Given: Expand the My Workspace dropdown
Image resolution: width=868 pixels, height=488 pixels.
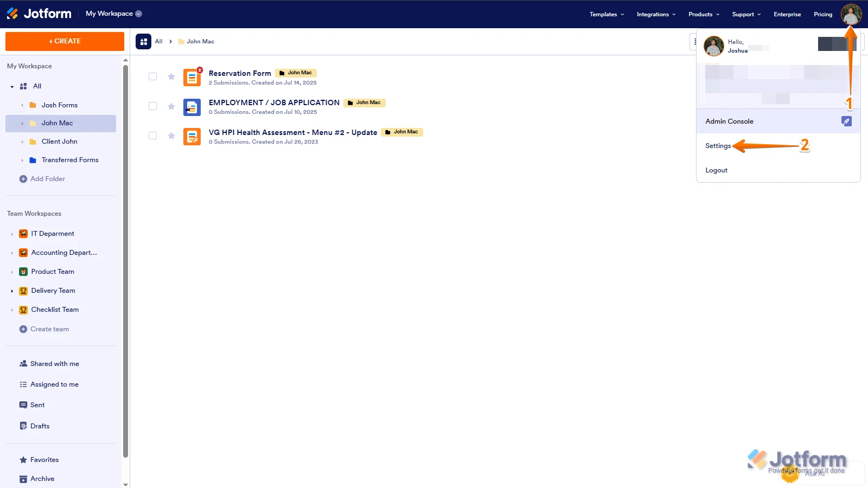Looking at the screenshot, I should (x=138, y=14).
